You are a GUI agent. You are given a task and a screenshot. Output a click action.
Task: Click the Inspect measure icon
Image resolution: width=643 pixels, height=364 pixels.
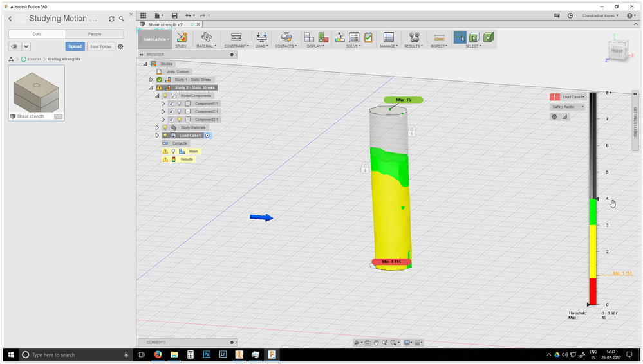[x=439, y=37]
